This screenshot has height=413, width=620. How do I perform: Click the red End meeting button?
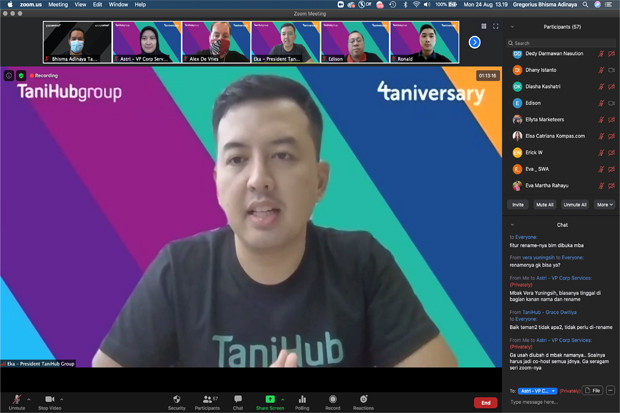[x=486, y=403]
